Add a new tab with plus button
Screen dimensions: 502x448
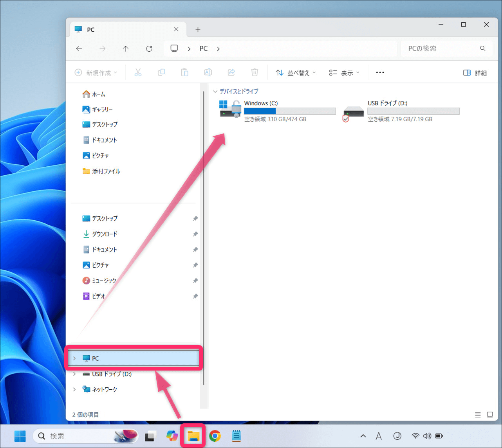[198, 30]
